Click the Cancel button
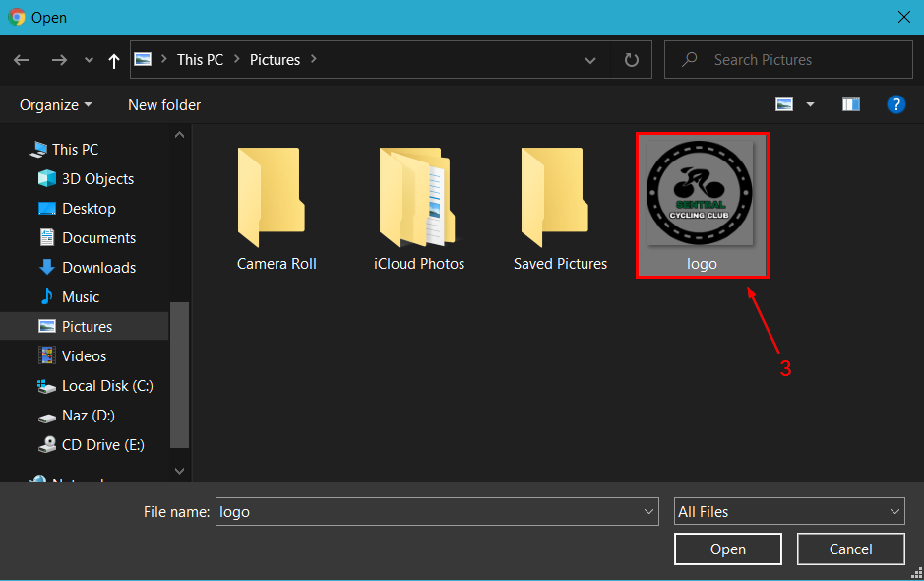924x581 pixels. [x=850, y=549]
